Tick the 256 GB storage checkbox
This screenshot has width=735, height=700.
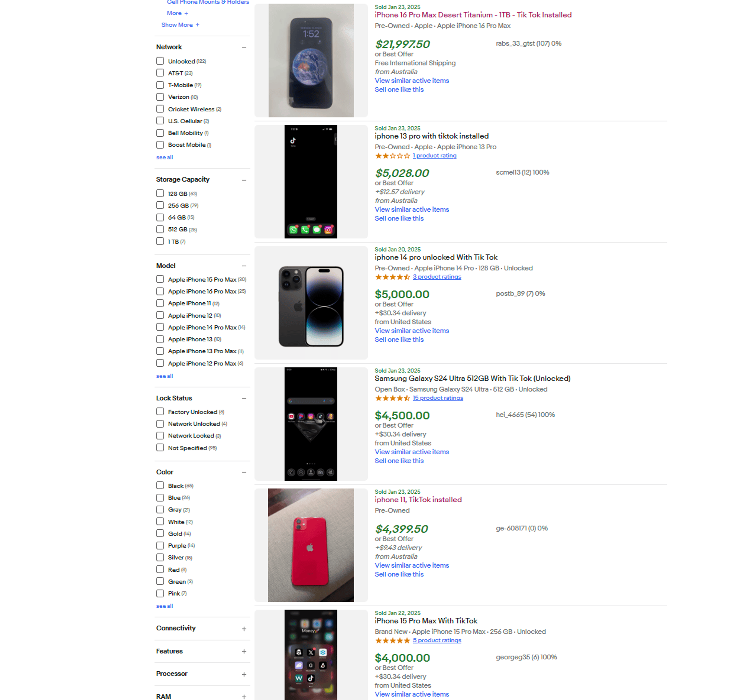(x=160, y=205)
